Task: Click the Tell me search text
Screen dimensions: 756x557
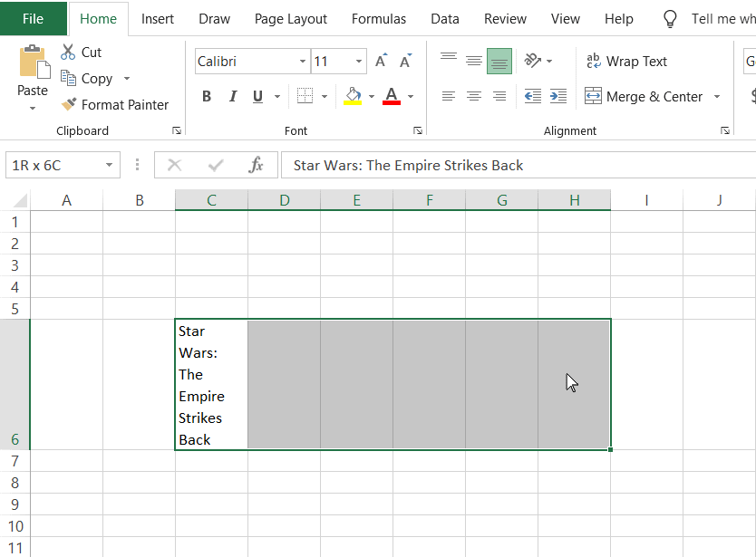Action: point(723,19)
